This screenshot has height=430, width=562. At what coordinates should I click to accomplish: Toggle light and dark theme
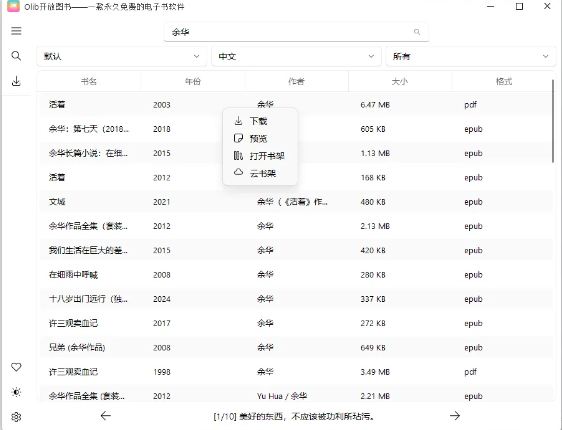tap(16, 392)
